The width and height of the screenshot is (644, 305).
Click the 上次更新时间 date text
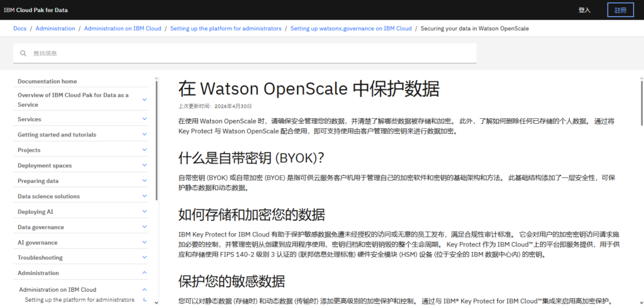point(215,106)
